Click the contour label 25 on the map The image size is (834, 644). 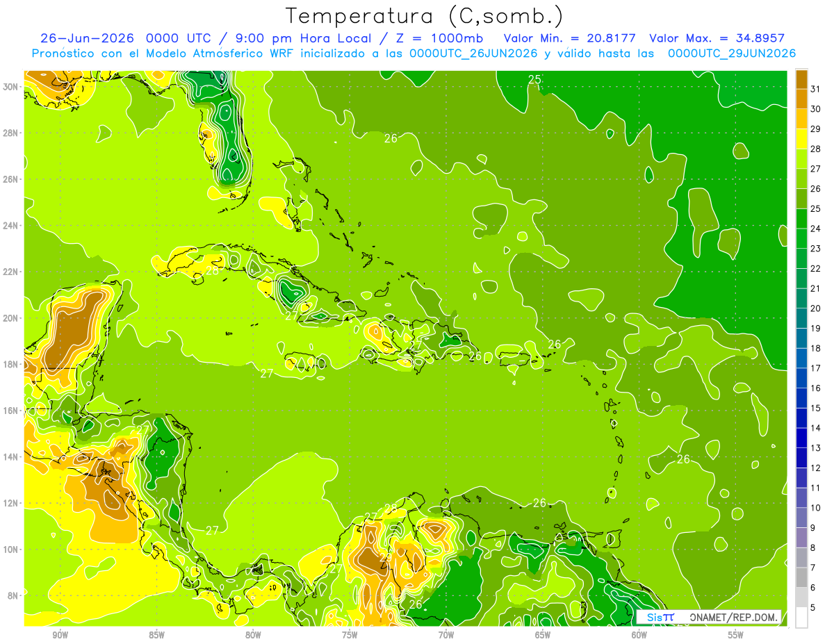tap(534, 80)
